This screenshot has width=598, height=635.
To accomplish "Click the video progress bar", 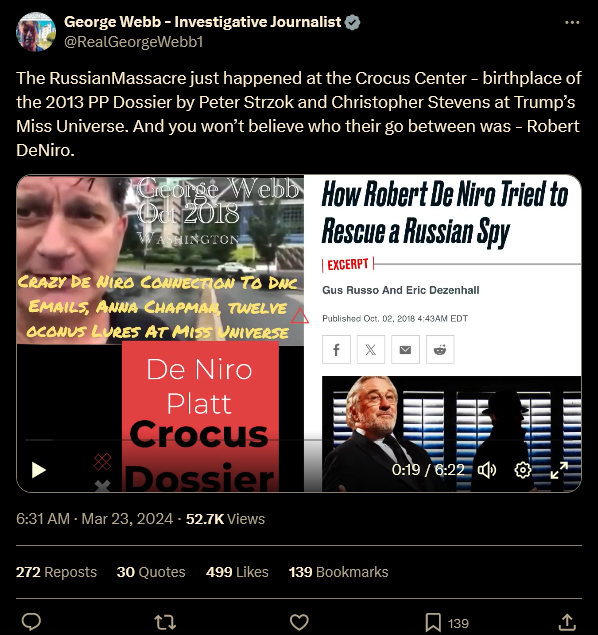I will coord(299,439).
